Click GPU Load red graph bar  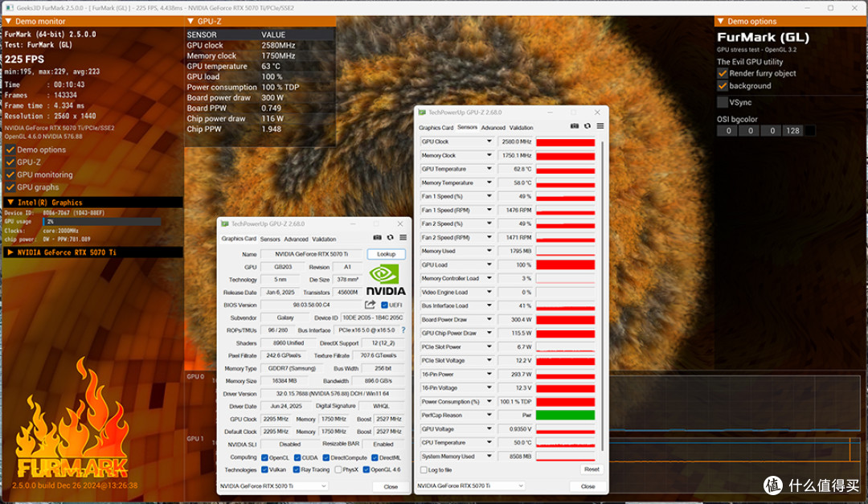[x=565, y=264]
